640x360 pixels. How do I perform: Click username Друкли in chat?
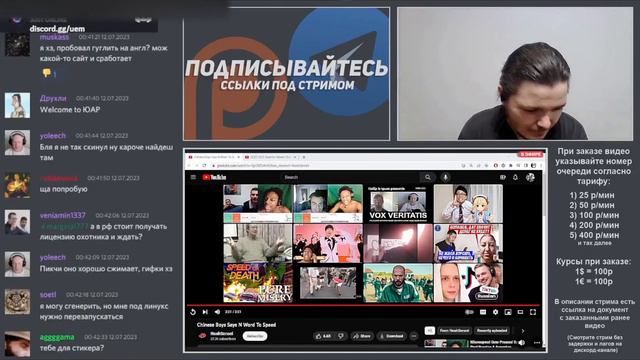click(53, 98)
